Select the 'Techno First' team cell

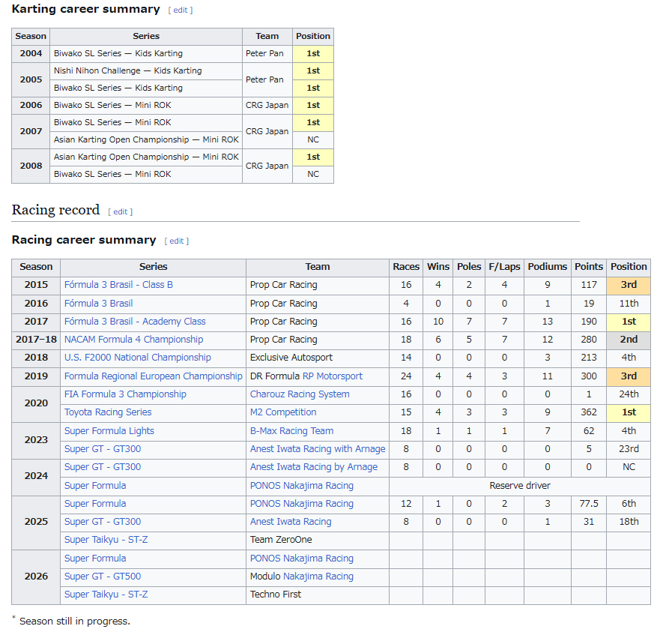pyautogui.click(x=318, y=595)
